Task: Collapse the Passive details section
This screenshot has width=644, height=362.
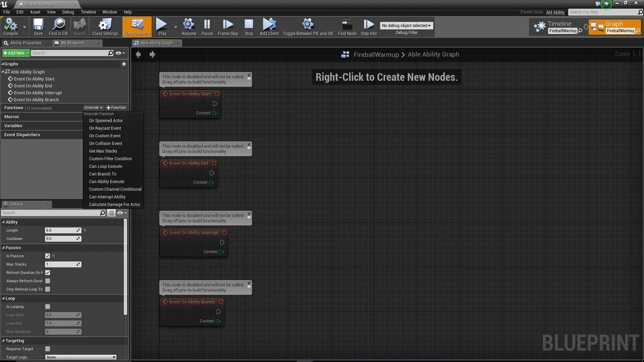Action: click(x=4, y=248)
